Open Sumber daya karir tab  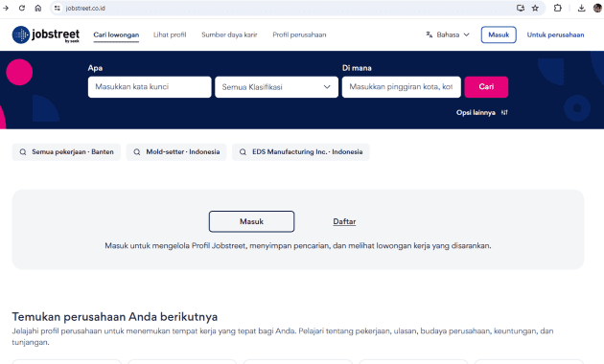coord(229,34)
